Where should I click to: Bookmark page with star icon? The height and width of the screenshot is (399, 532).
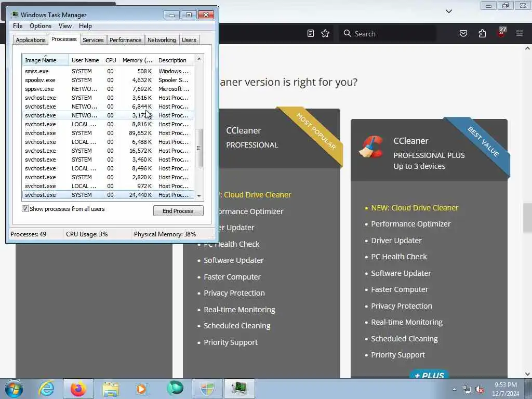click(x=325, y=33)
